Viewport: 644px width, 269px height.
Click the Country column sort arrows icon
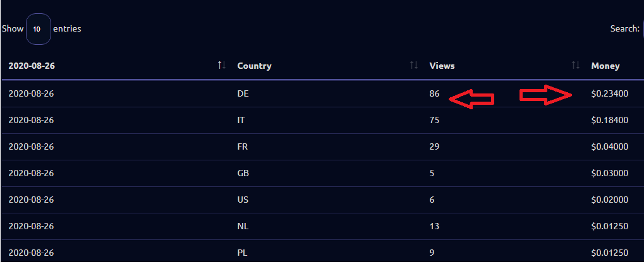(x=414, y=66)
